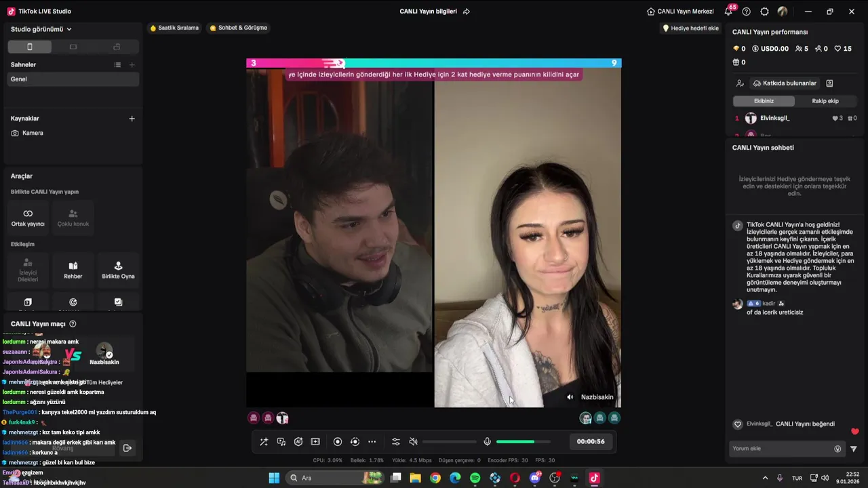Click the Sohbet & Görüşme badge

coord(239,28)
